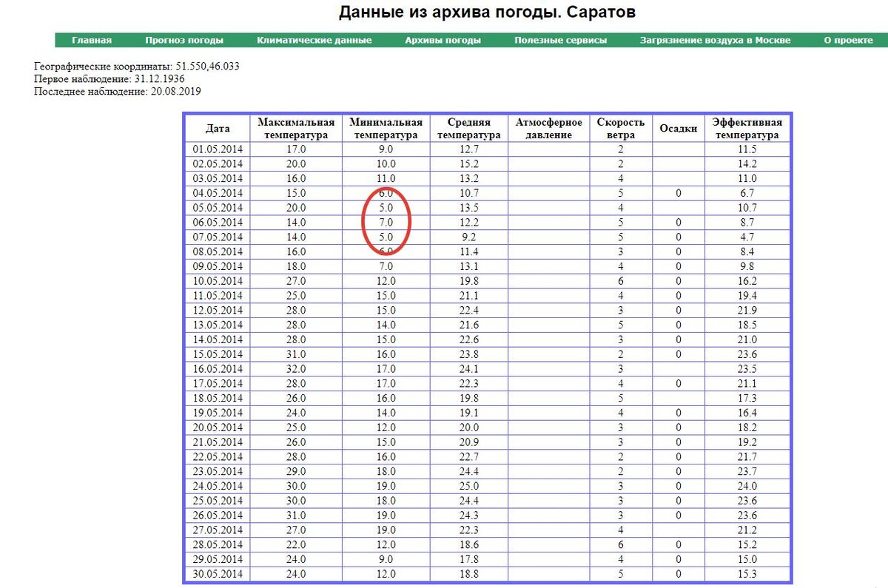Viewport: 888px width, 588px height.
Task: Click the Атмосферное давление column header
Action: [548, 128]
